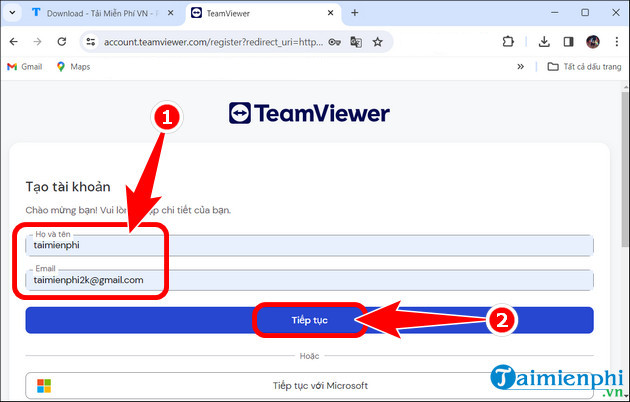Bookmark this page with the star icon
The height and width of the screenshot is (402, 630).
[377, 42]
